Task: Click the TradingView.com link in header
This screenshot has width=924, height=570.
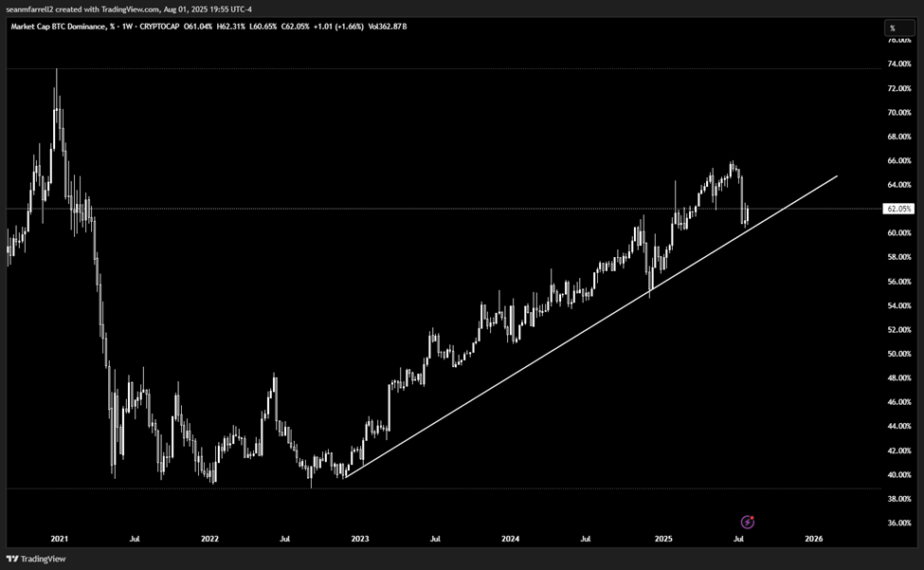Action: [x=133, y=9]
